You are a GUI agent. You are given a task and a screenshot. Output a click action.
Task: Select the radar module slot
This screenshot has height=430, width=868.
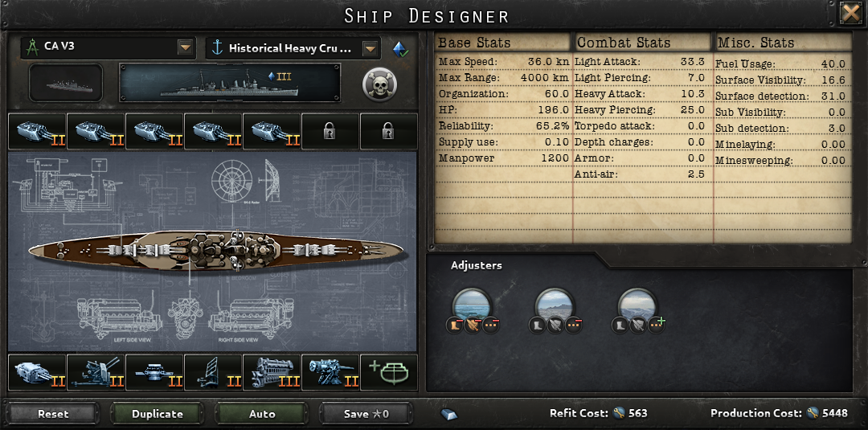(x=214, y=372)
